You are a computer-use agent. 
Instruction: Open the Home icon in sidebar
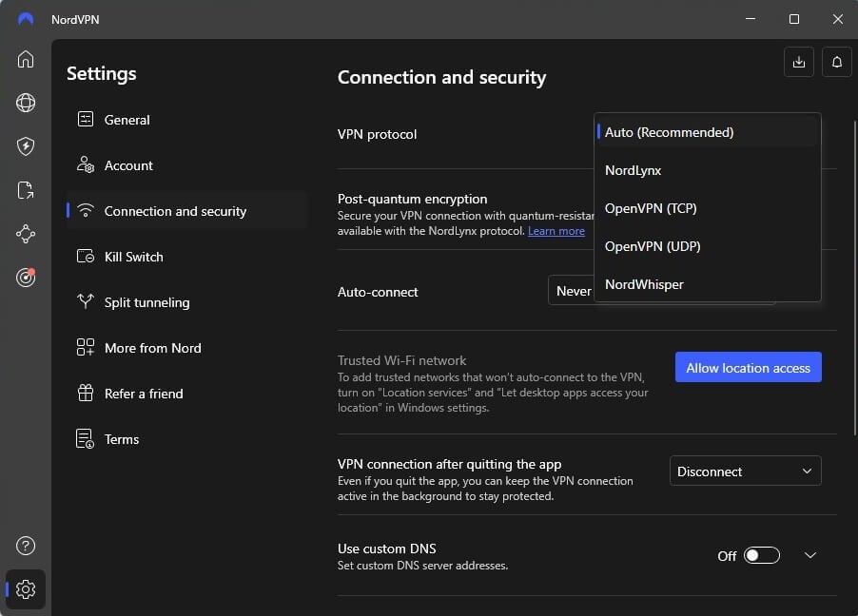click(x=26, y=59)
